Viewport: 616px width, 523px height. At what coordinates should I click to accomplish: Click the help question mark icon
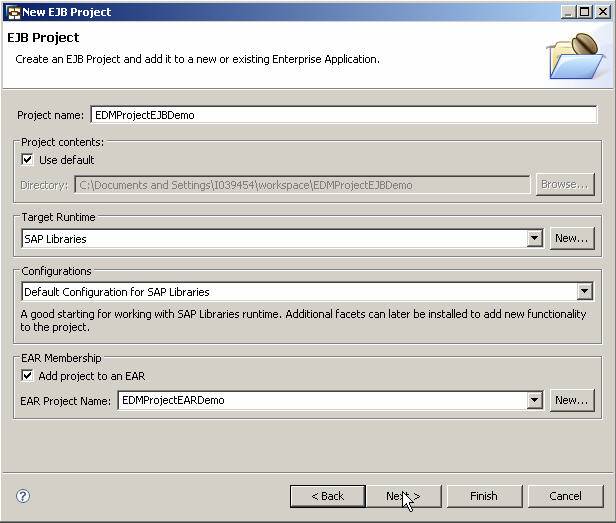point(23,496)
